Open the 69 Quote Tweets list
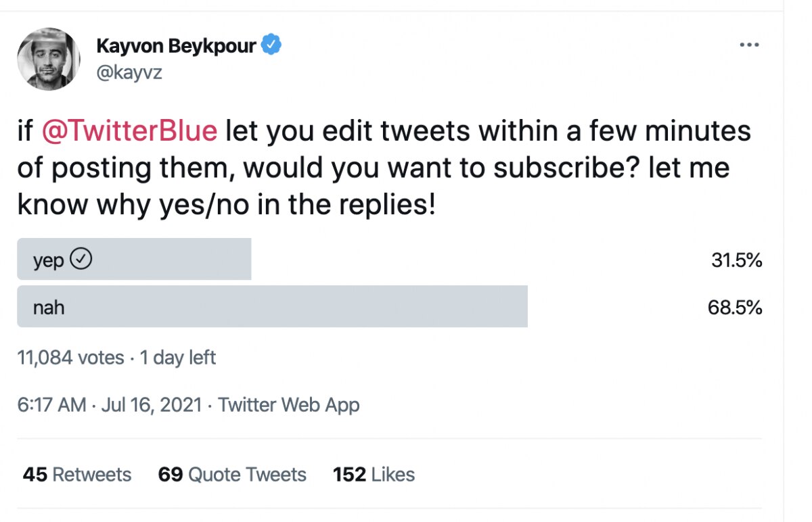Image resolution: width=812 pixels, height=522 pixels. [232, 475]
